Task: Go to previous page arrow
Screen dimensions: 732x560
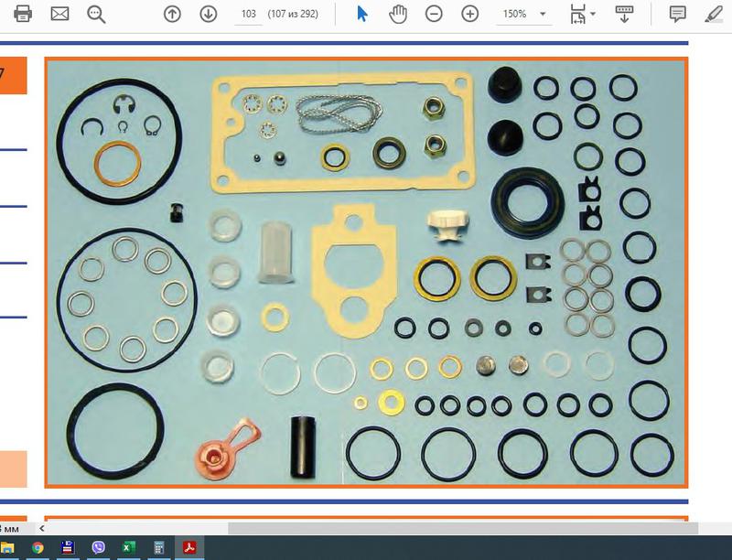Action: click(172, 14)
